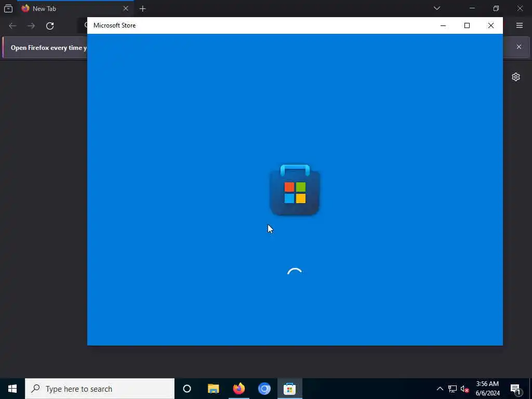This screenshot has width=532, height=399.
Task: Open Firefox new tab personalize gear
Action: tap(516, 77)
